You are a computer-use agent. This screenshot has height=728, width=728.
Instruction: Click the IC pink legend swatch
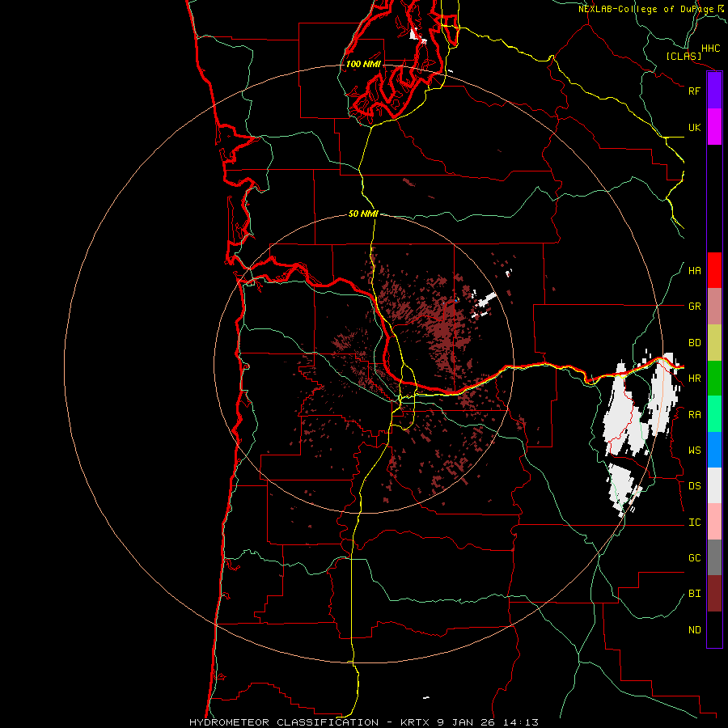(714, 522)
